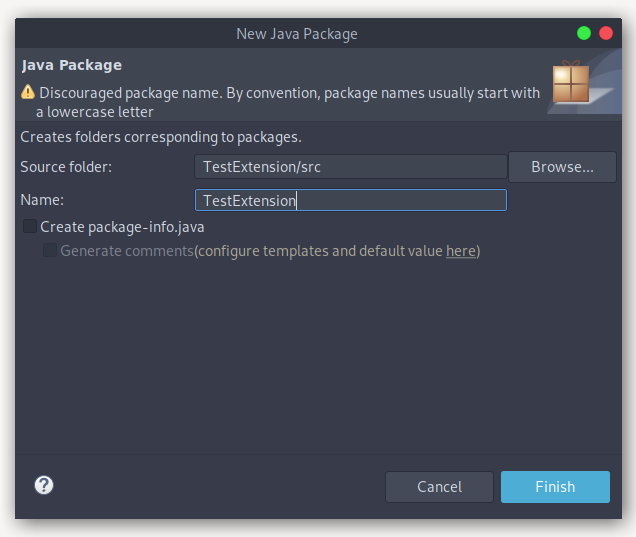
Task: Click the 'New Java Package' title bar
Action: point(296,34)
